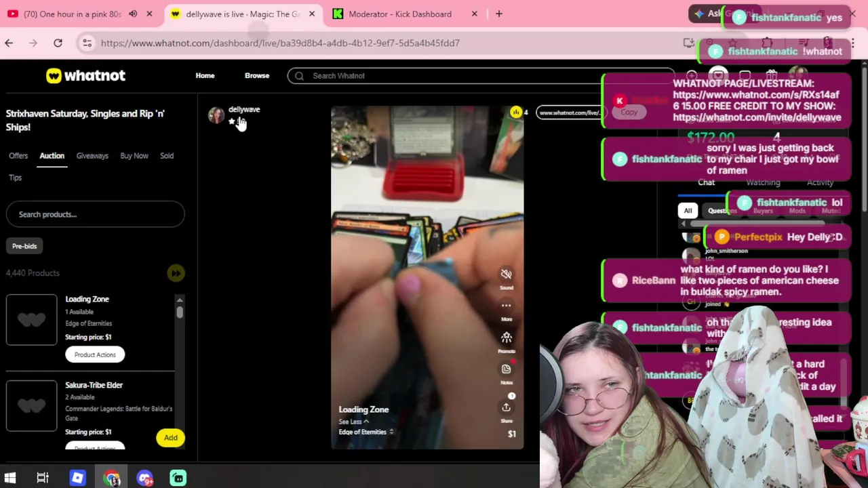Viewport: 868px width, 488px height.
Task: Click the yellow Add button
Action: coord(170,438)
